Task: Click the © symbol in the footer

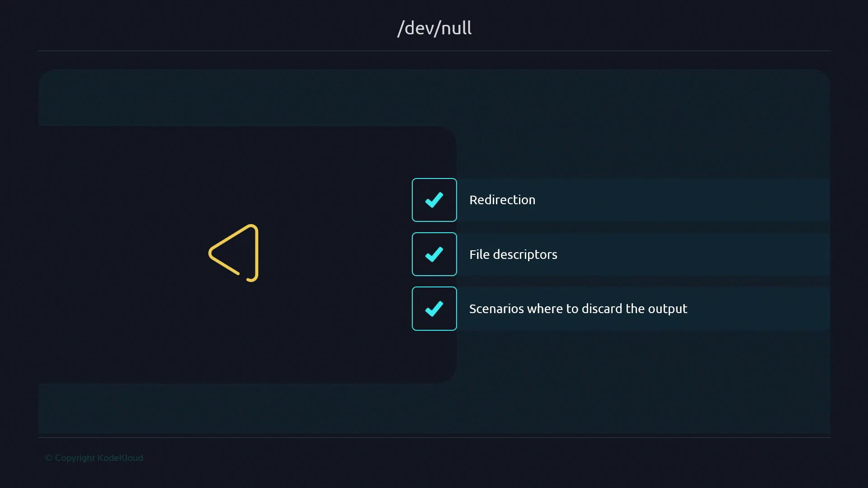Action: tap(48, 458)
